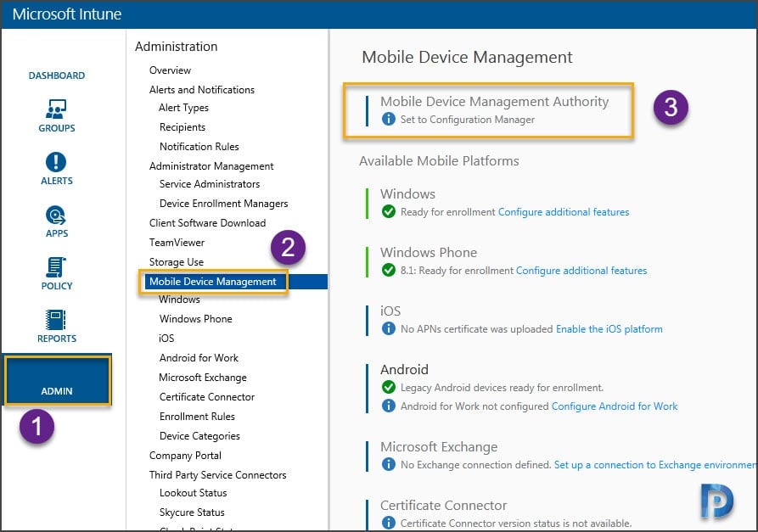Click the Administration pane heading
Image resolution: width=758 pixels, height=532 pixels.
pos(176,47)
